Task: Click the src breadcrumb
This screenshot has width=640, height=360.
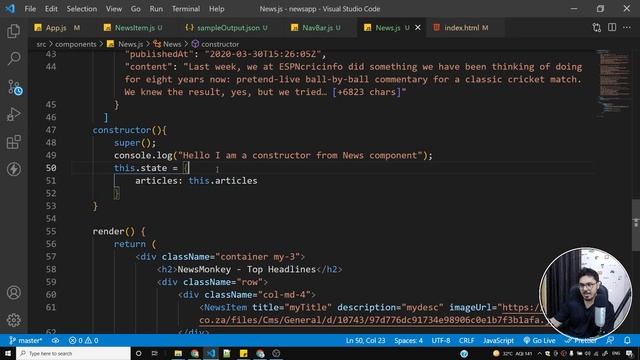Action: pyautogui.click(x=41, y=44)
